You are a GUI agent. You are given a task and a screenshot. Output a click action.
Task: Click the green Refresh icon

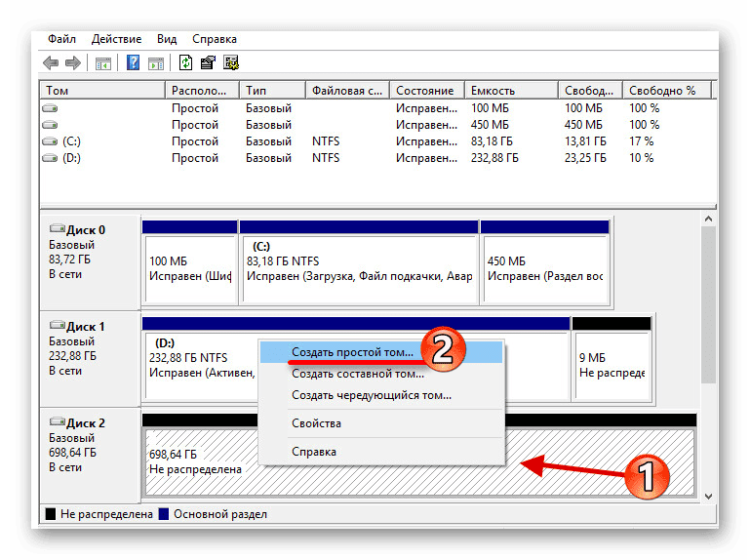(185, 62)
